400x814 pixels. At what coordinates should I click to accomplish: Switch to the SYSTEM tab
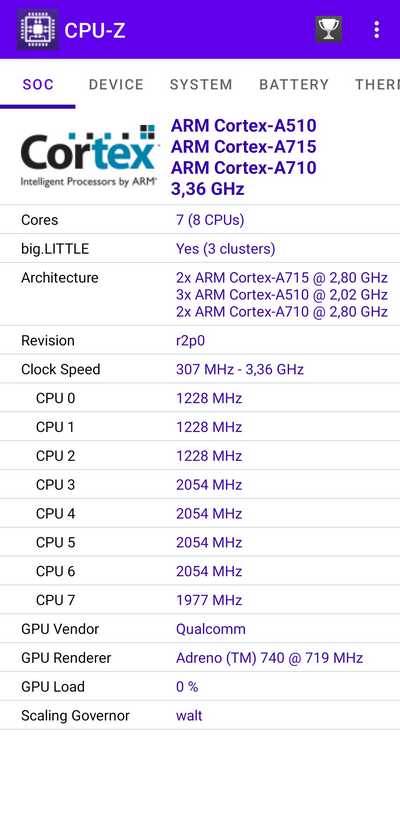tap(201, 84)
